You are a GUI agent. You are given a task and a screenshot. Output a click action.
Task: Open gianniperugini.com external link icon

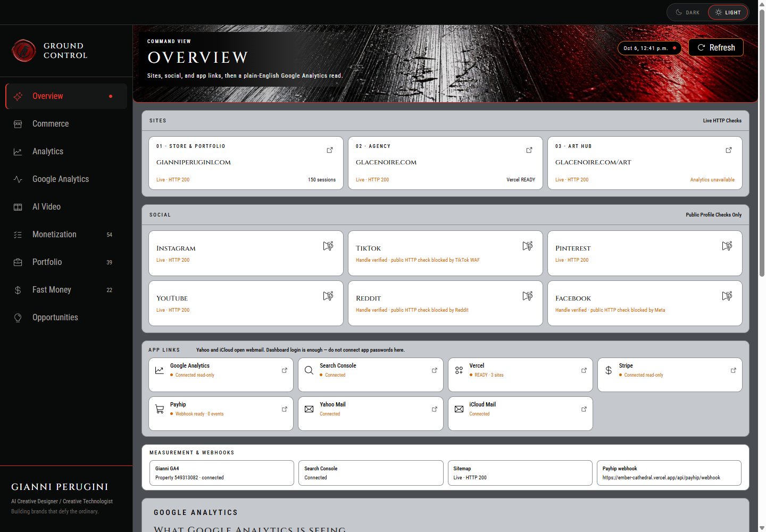[x=330, y=150]
